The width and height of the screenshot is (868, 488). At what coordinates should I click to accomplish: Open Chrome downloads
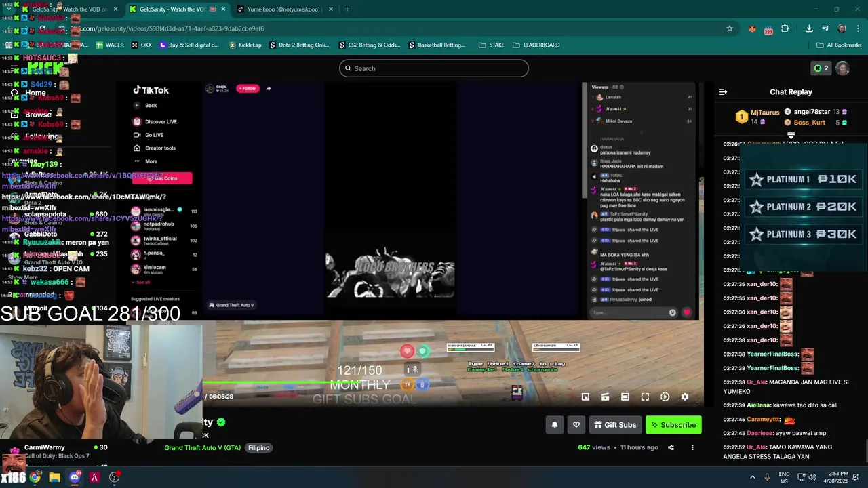tap(809, 28)
